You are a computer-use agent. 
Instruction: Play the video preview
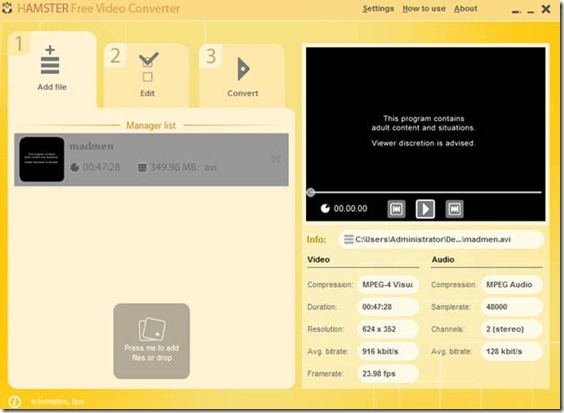point(425,209)
